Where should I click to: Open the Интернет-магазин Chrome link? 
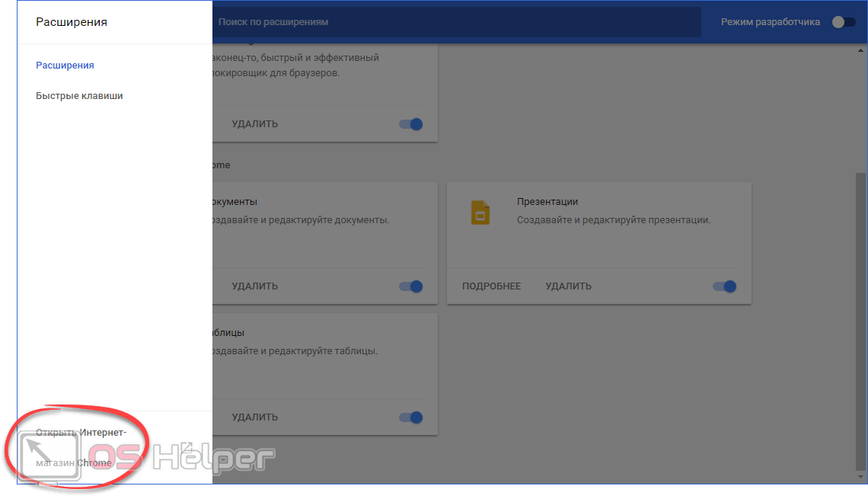81,447
